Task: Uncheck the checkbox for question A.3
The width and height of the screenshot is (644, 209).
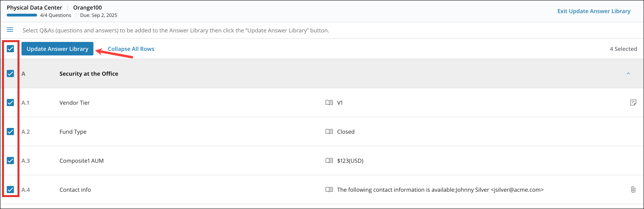Action: [x=10, y=161]
